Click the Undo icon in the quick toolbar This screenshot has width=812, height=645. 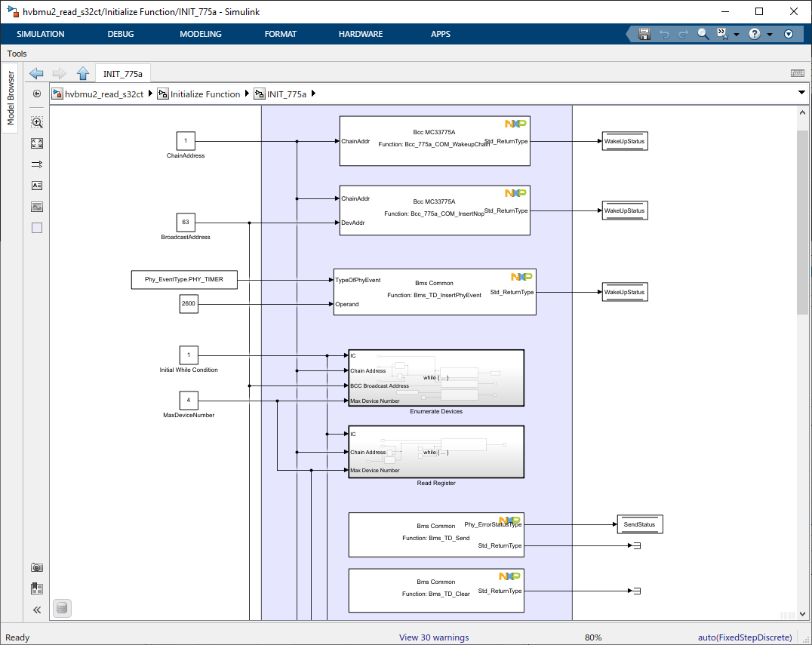[x=663, y=33]
